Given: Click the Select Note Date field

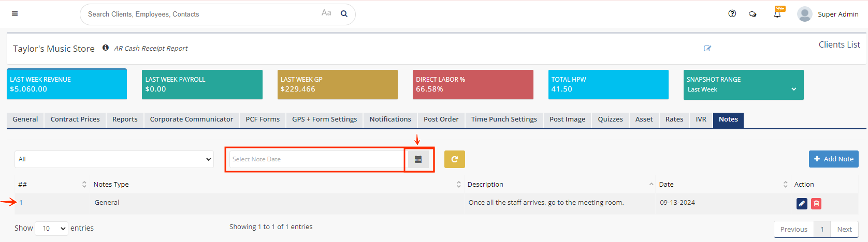Looking at the screenshot, I should (x=316, y=159).
